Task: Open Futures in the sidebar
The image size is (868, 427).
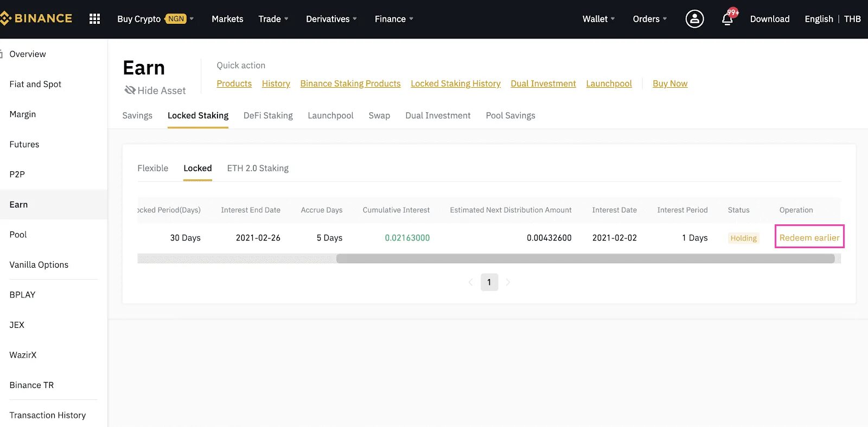Action: 24,144
